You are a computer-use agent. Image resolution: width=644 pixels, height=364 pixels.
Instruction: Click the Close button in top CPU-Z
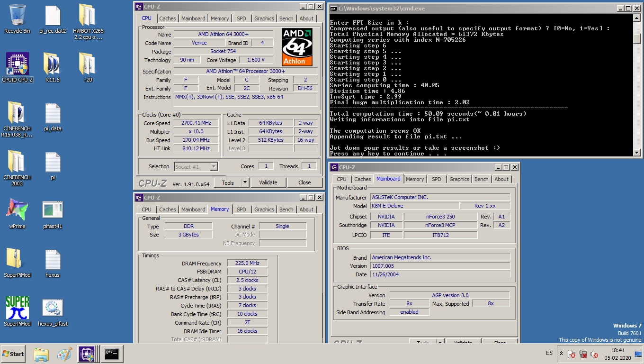(x=304, y=182)
